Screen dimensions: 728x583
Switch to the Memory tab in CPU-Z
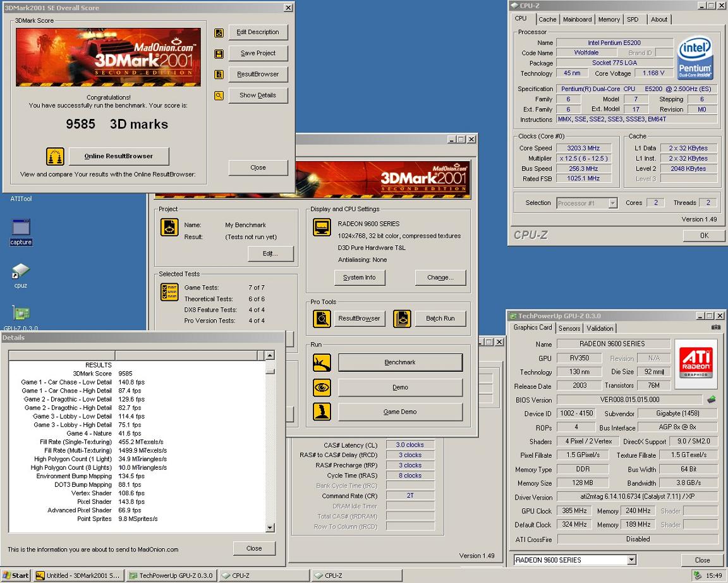[x=609, y=20]
